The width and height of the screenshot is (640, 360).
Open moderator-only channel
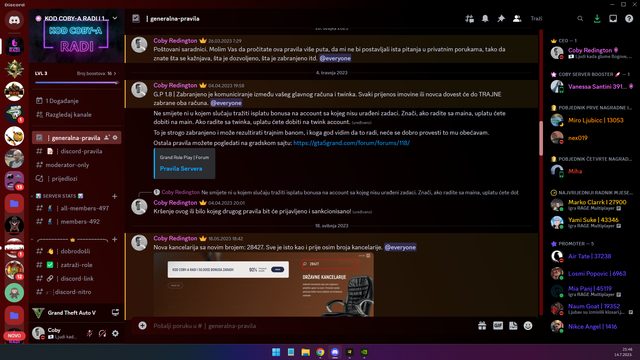(76, 165)
